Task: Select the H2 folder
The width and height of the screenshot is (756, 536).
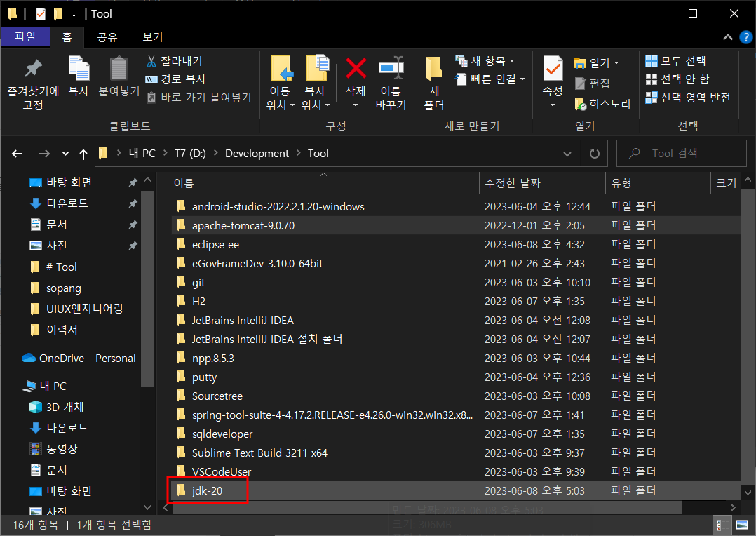Action: point(456,301)
